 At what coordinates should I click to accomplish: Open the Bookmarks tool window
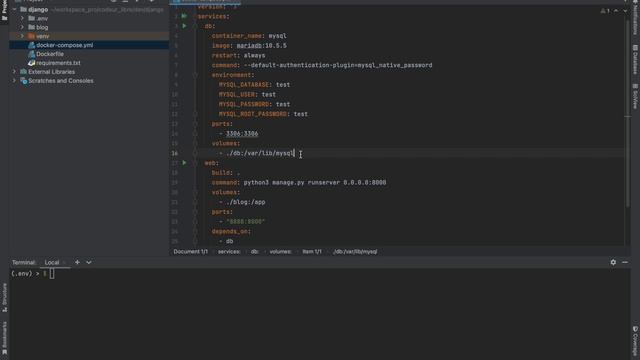coord(4,338)
